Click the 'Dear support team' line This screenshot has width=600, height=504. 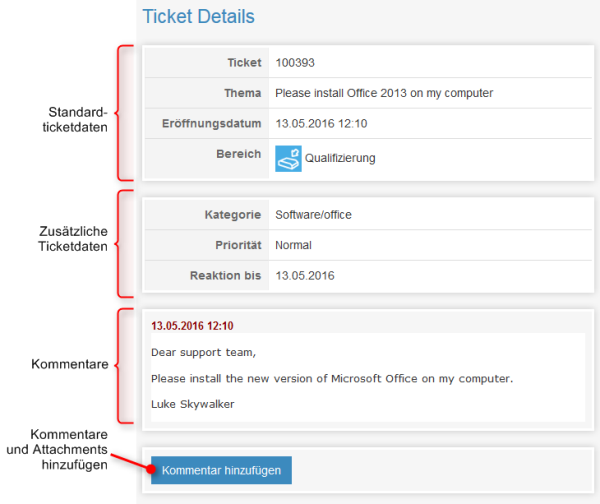point(203,352)
